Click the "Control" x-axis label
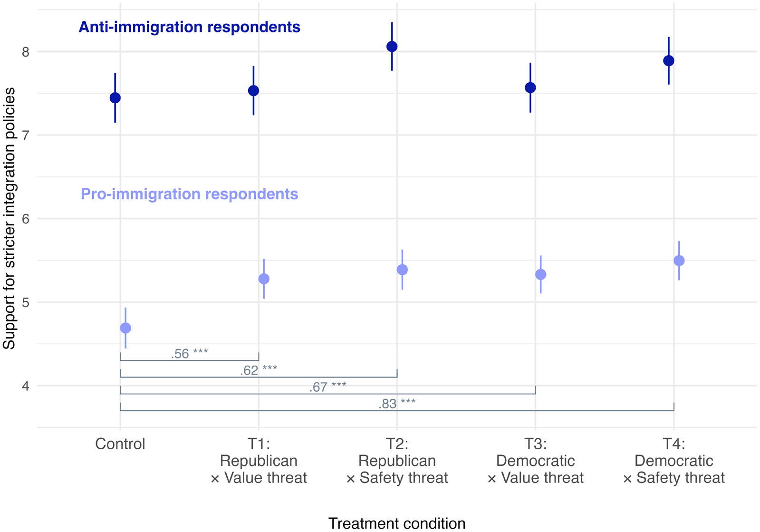The height and width of the screenshot is (532, 760). (120, 444)
